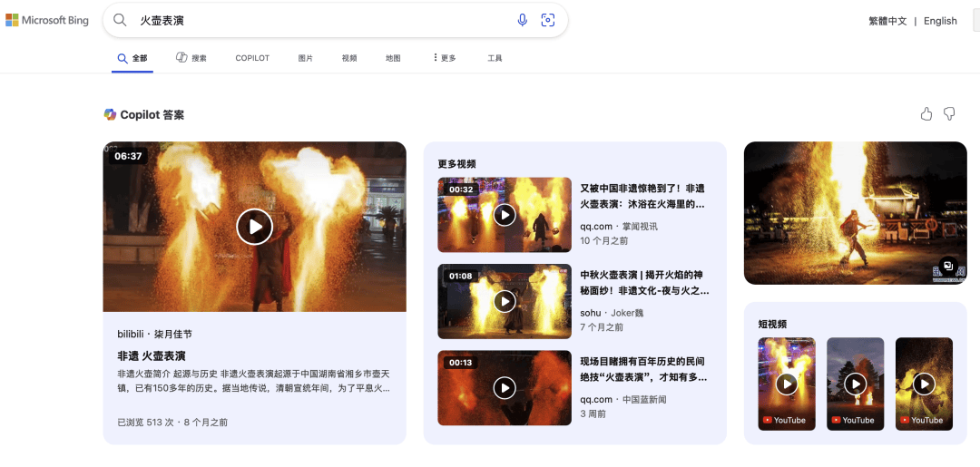Switch to the 视频 tab
Image resolution: width=980 pixels, height=467 pixels.
[349, 58]
